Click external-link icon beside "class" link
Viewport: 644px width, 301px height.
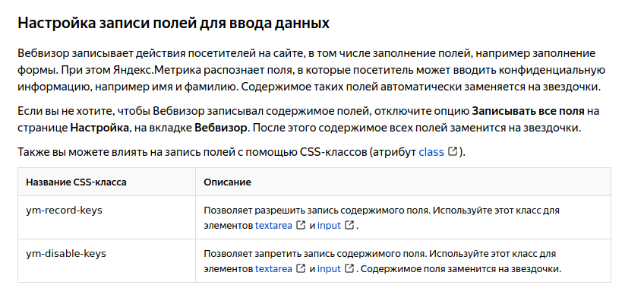click(453, 151)
